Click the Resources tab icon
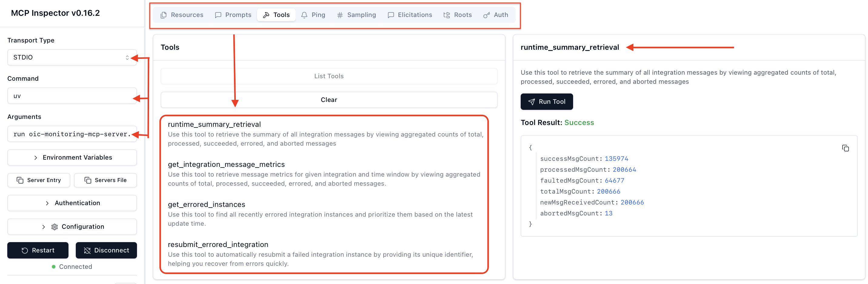Viewport: 868px width, 284px height. click(x=164, y=15)
